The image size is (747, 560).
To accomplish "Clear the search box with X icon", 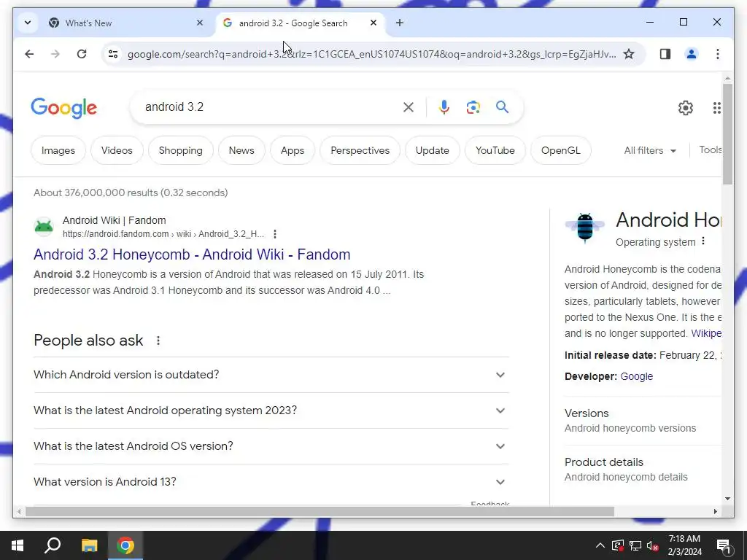I will (409, 107).
